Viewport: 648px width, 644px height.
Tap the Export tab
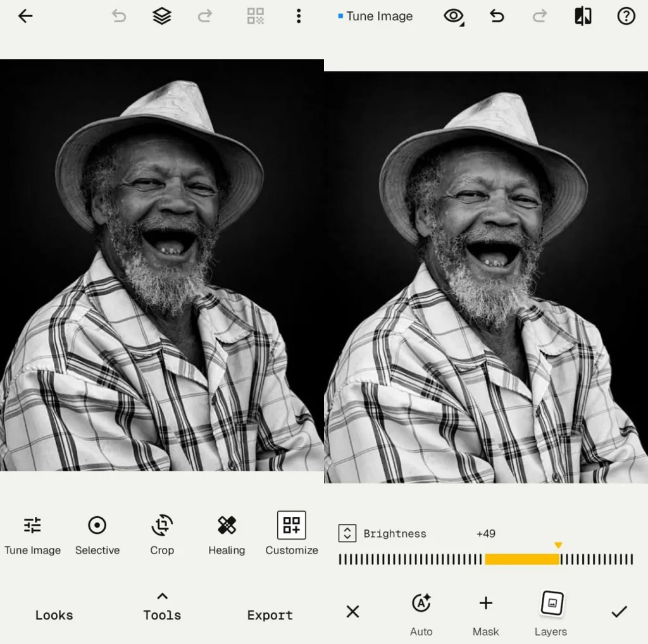point(270,615)
